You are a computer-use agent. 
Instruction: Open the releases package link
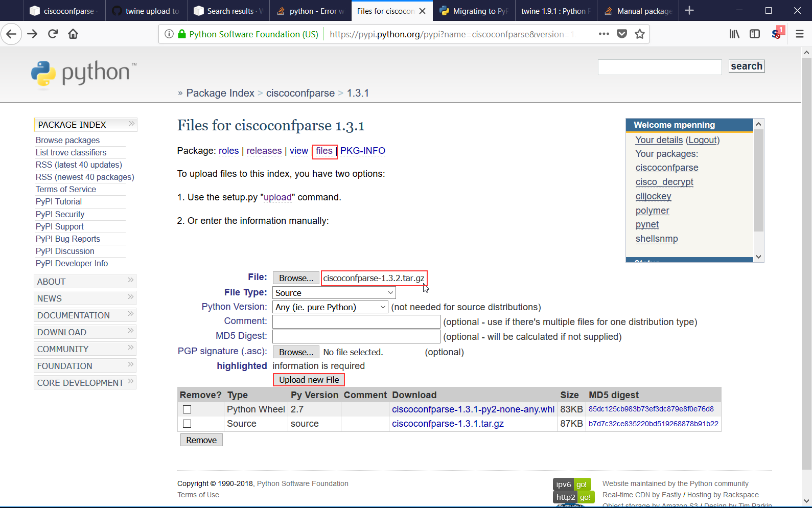264,151
